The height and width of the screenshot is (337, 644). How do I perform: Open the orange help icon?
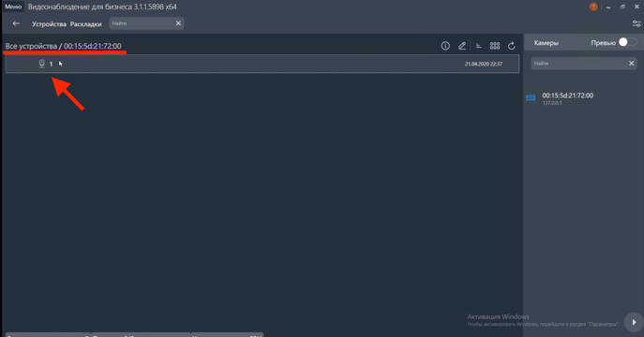(593, 7)
